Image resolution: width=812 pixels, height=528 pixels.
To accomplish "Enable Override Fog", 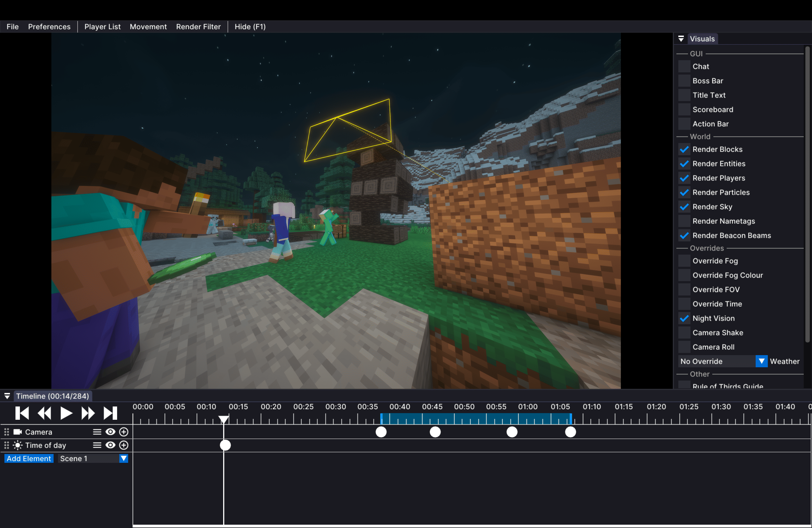I will coord(684,261).
